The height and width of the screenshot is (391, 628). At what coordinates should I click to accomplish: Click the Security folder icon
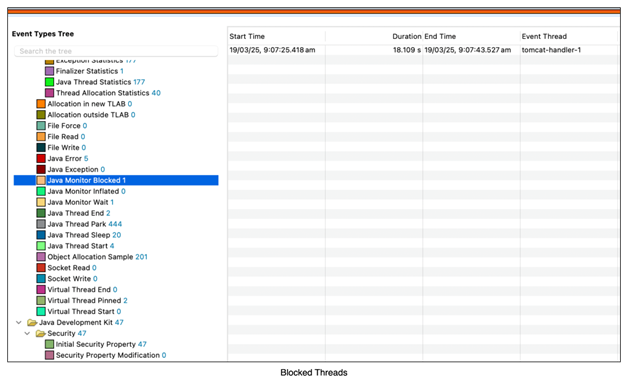[40, 333]
